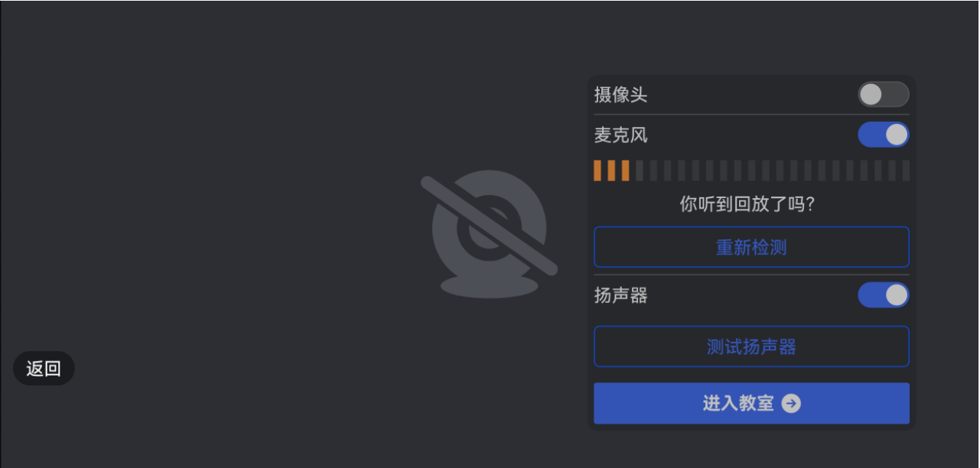Go back with the 返回 button
The image size is (980, 468).
point(44,369)
